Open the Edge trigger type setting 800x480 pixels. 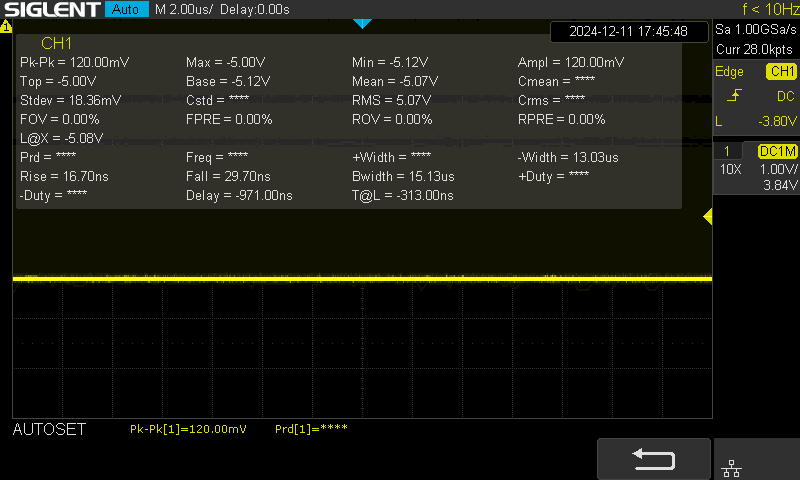[x=729, y=72]
